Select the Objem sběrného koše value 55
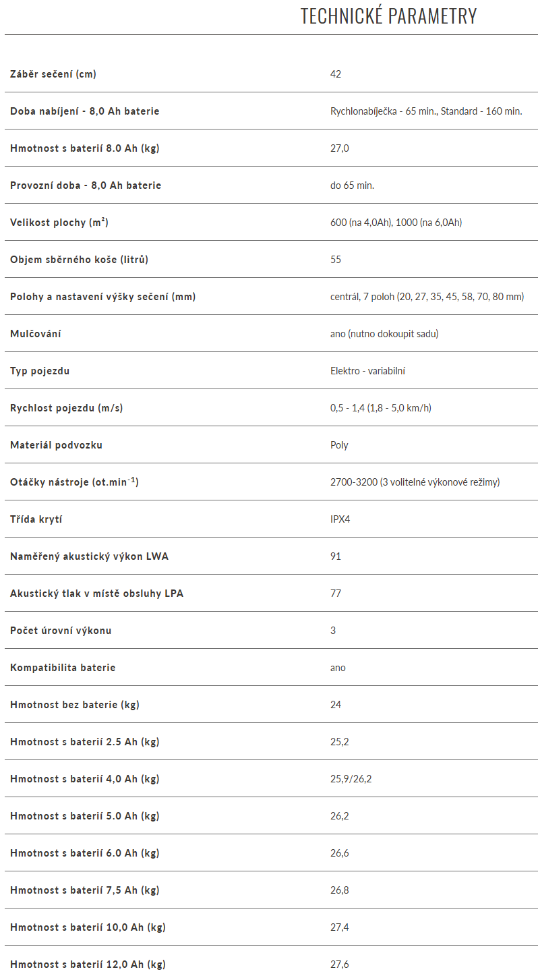 point(336,260)
